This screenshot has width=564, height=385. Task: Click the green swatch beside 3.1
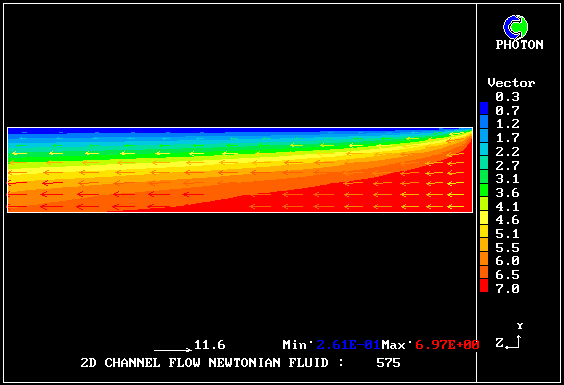point(484,176)
